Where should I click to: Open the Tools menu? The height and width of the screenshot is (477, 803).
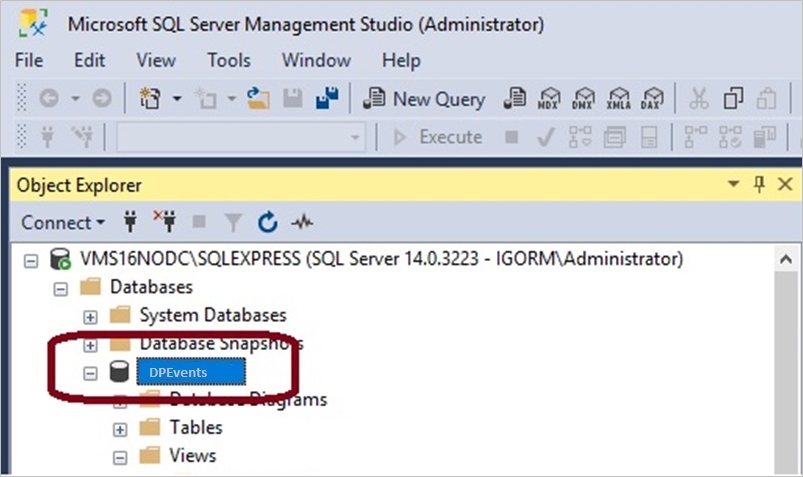click(x=229, y=61)
